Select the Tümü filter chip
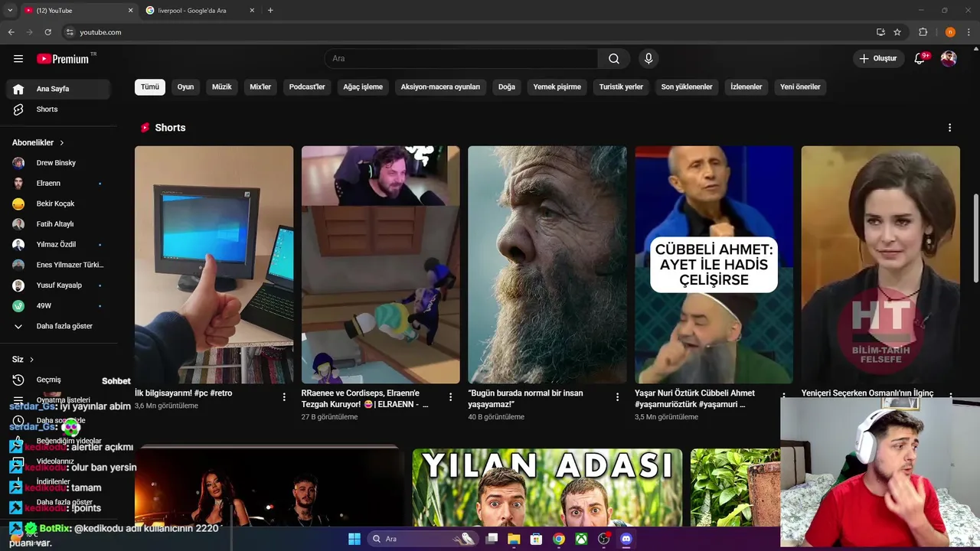Viewport: 980px width, 551px height. coord(150,87)
